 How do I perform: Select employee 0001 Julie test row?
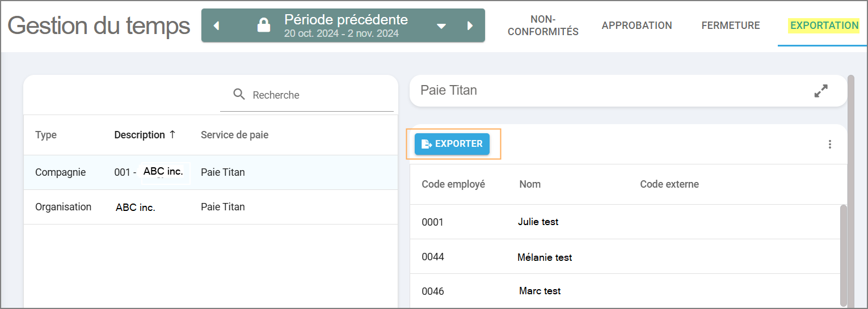624,222
